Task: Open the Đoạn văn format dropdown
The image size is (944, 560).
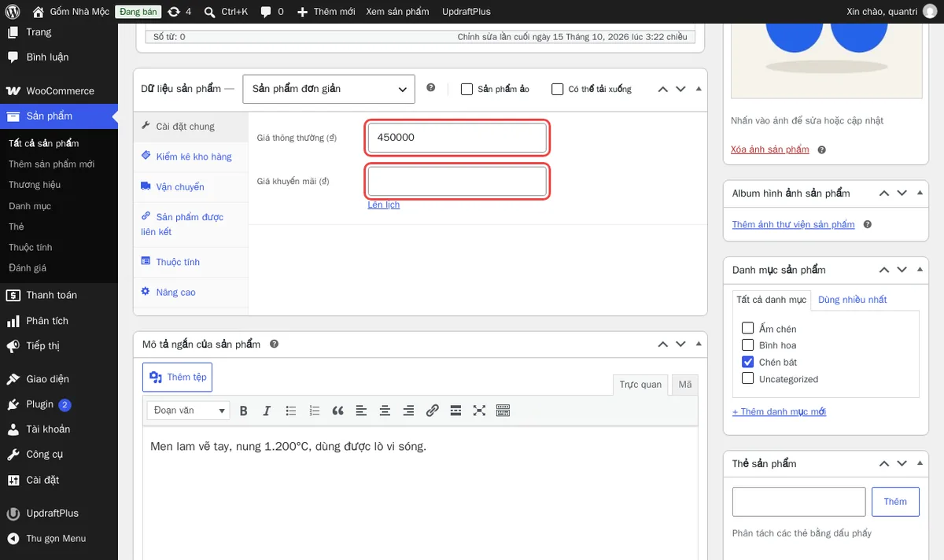Action: tap(188, 411)
